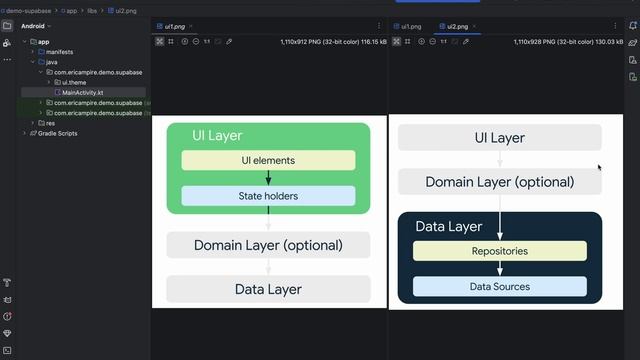
Task: Collapse the java folder
Action: [33, 62]
